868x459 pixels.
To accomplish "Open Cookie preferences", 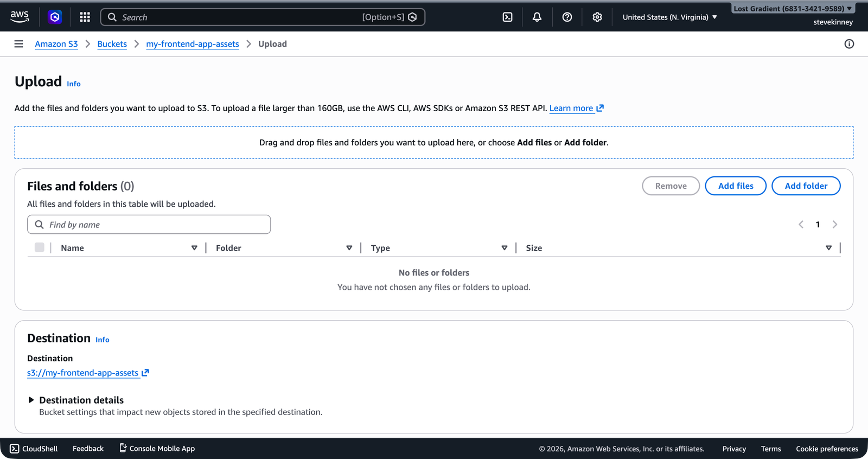I will point(827,449).
